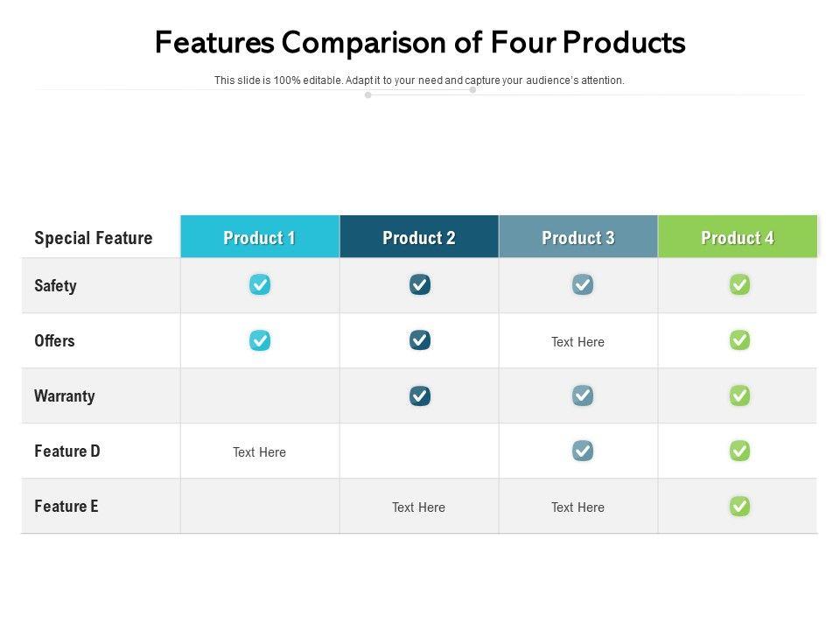Click the Offers checkmark for Product 2

420,340
